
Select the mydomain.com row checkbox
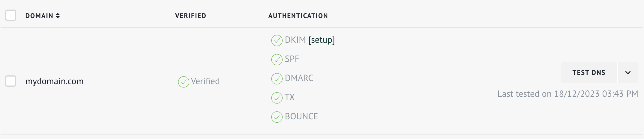pos(11,81)
